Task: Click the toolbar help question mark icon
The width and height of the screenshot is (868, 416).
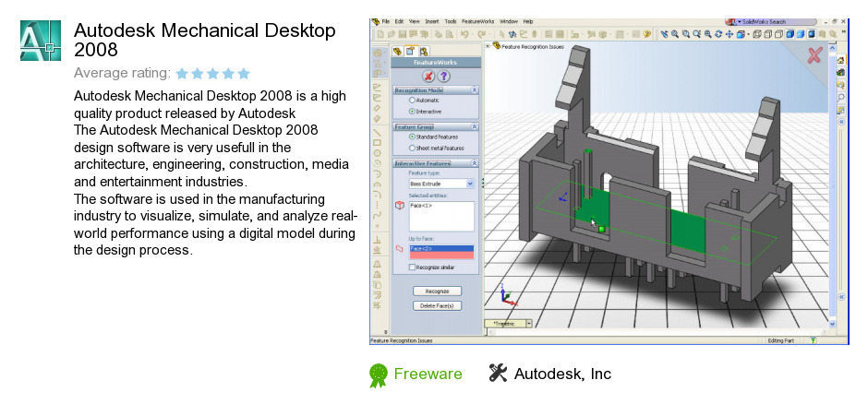Action: click(x=646, y=34)
